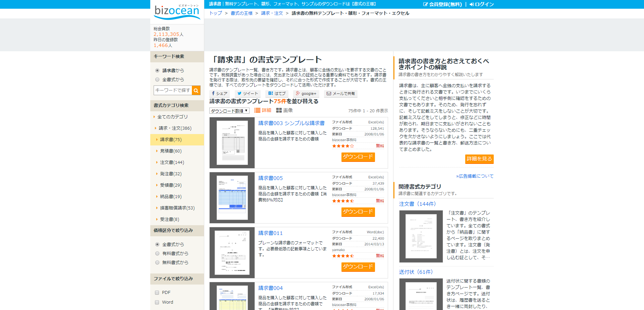This screenshot has width=644, height=310.
Task: Share the page on Facebook
Action: point(219,94)
